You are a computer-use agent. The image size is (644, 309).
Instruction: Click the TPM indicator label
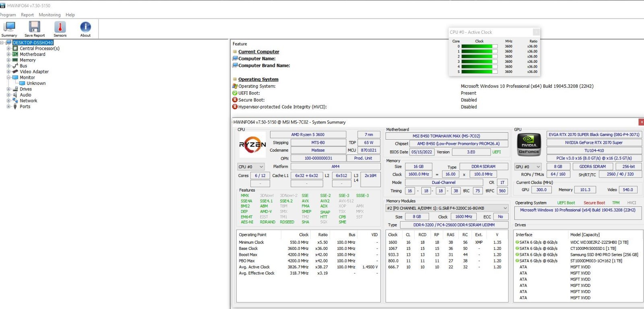[x=616, y=203]
